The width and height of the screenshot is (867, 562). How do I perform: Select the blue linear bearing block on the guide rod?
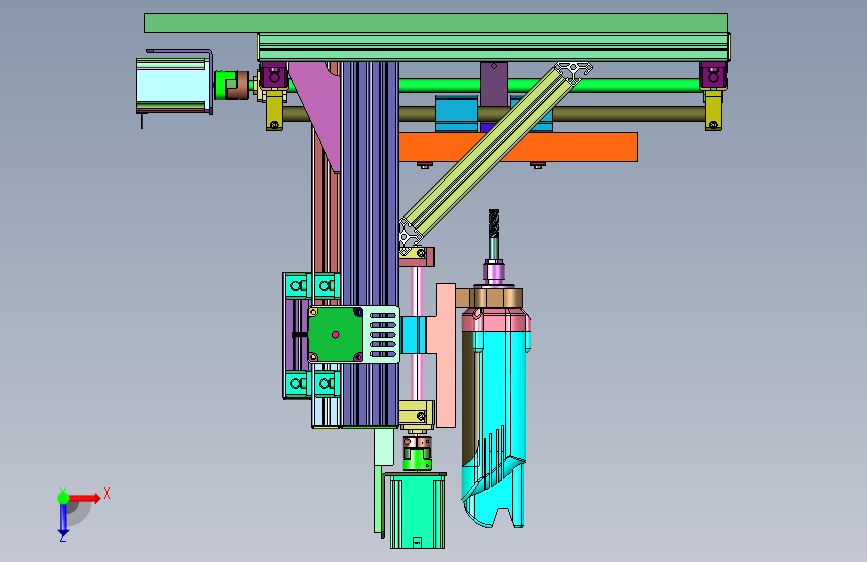[x=456, y=114]
